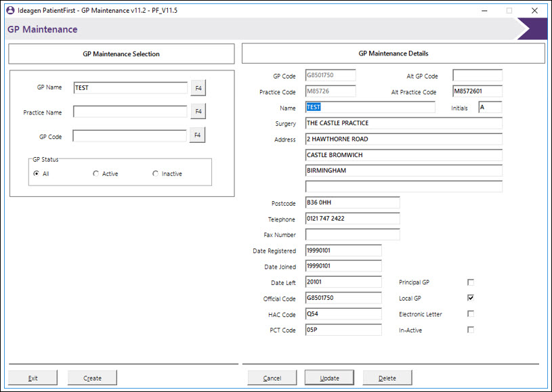This screenshot has height=392, width=552.
Task: Click the Exit button
Action: pos(33,378)
